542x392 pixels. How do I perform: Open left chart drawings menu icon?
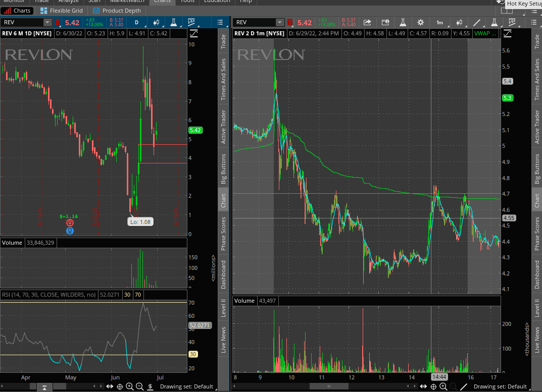coord(191,22)
